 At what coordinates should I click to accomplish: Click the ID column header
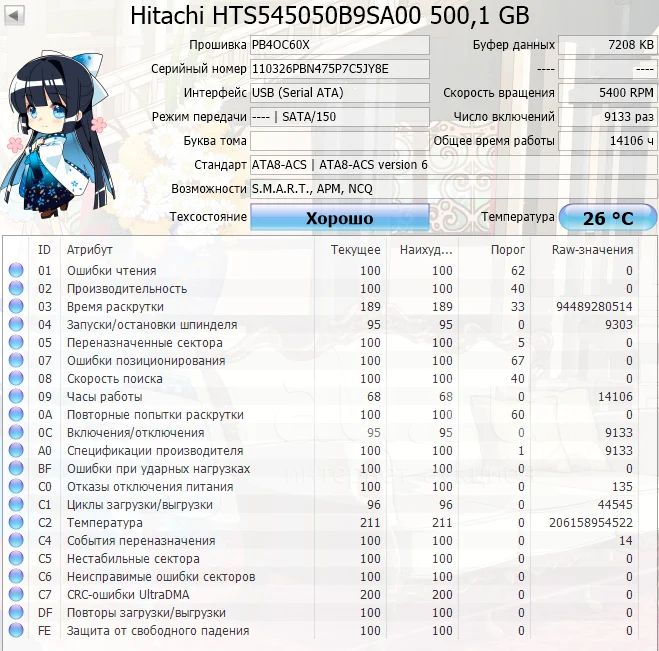44,250
